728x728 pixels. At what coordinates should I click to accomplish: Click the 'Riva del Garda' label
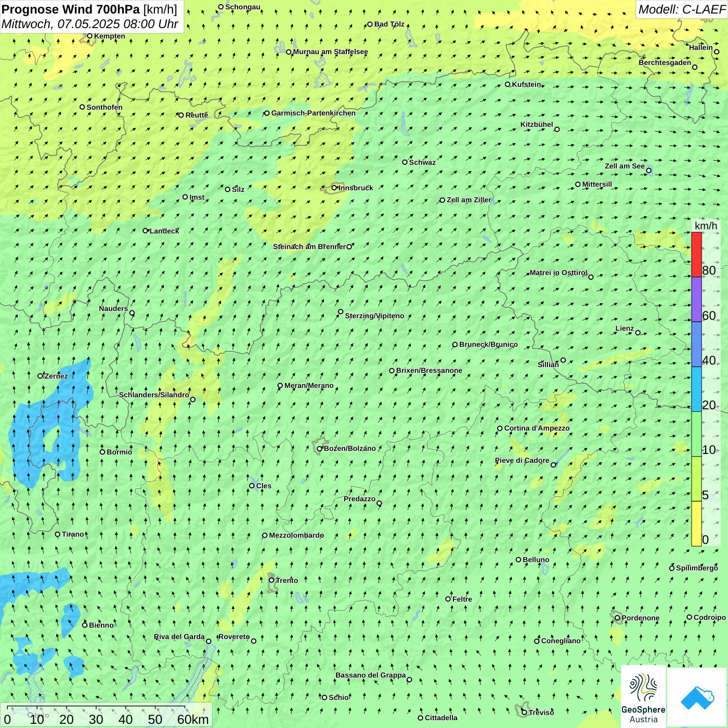pos(179,636)
